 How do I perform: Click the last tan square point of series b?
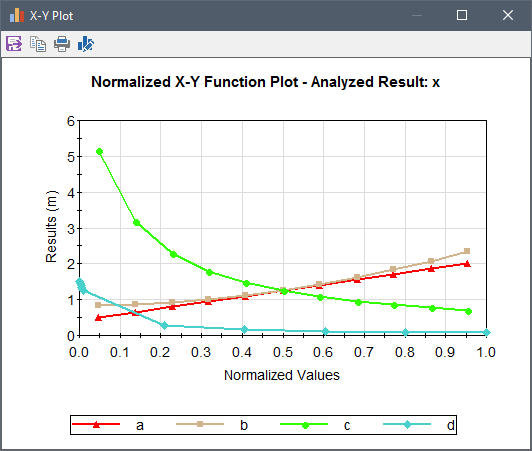tap(467, 251)
